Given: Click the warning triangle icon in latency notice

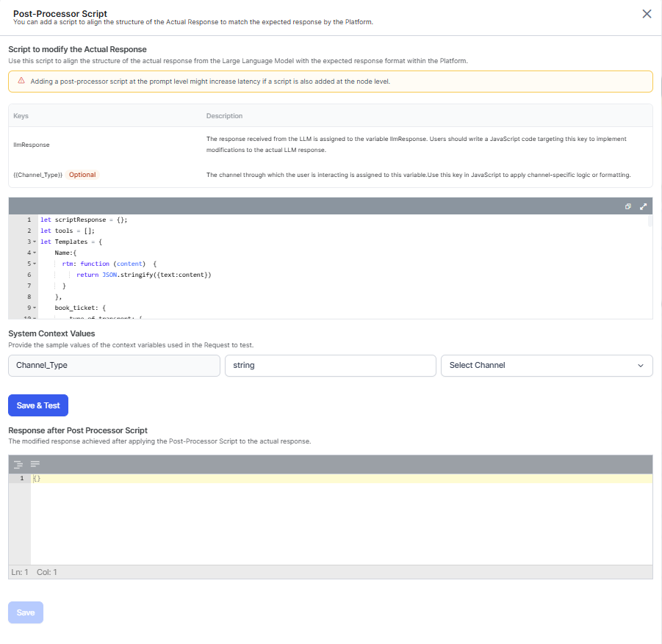Looking at the screenshot, I should (21, 81).
